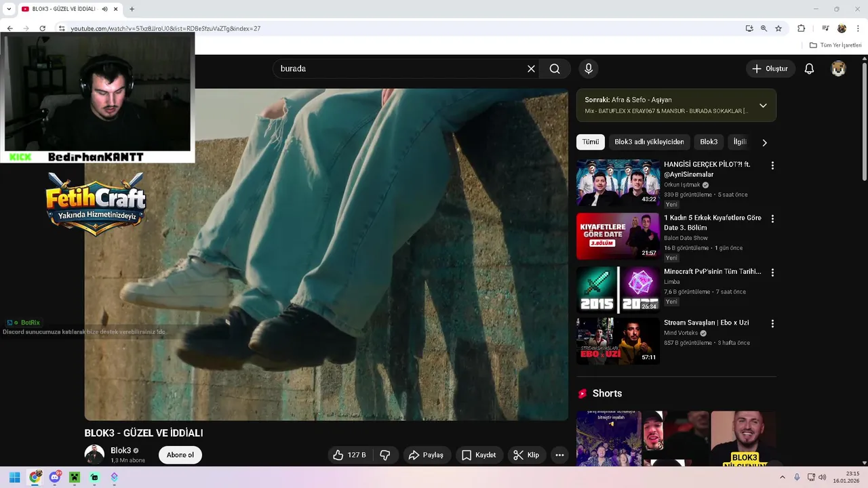Save the video with Kaydet

[x=479, y=455]
